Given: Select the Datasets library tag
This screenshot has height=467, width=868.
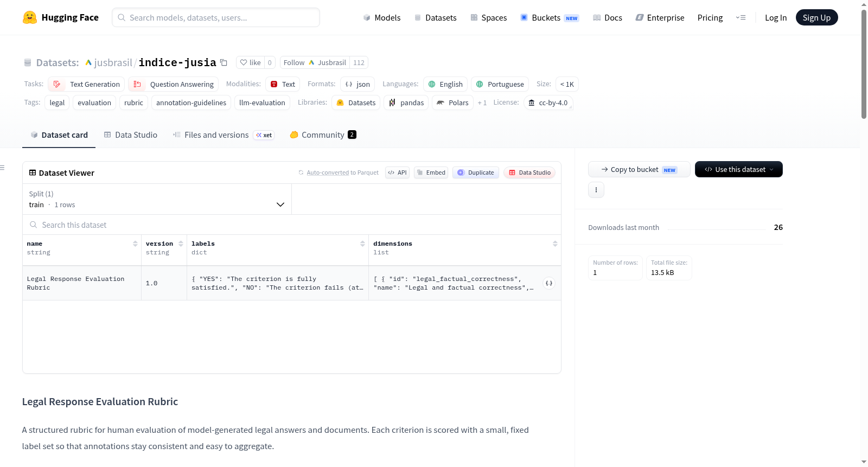Looking at the screenshot, I should [356, 103].
